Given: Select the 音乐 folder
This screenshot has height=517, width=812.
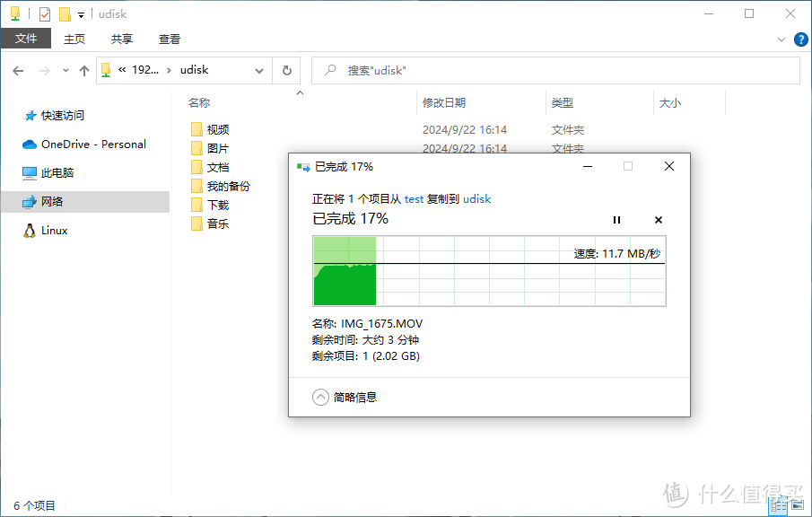Looking at the screenshot, I should (210, 223).
